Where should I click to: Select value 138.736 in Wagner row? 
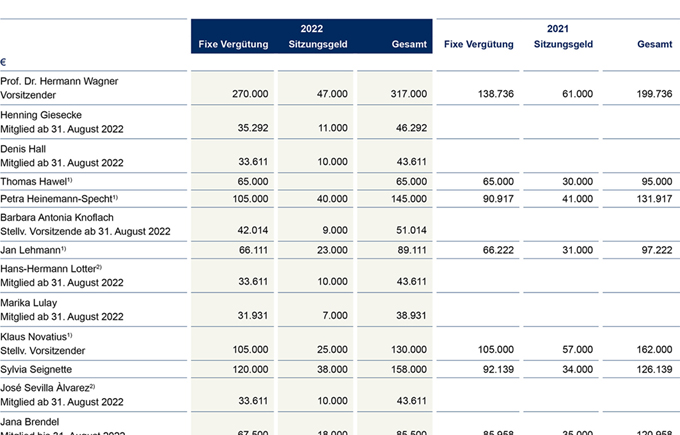496,94
